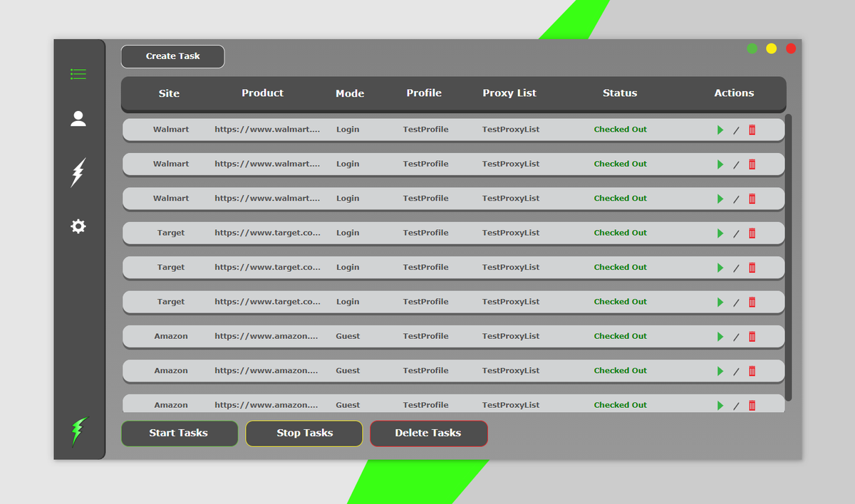The width and height of the screenshot is (855, 504).
Task: Start the third Walmart task
Action: point(720,199)
